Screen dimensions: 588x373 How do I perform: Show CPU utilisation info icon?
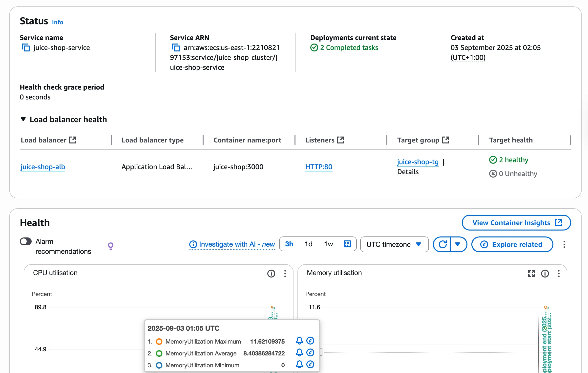[271, 273]
